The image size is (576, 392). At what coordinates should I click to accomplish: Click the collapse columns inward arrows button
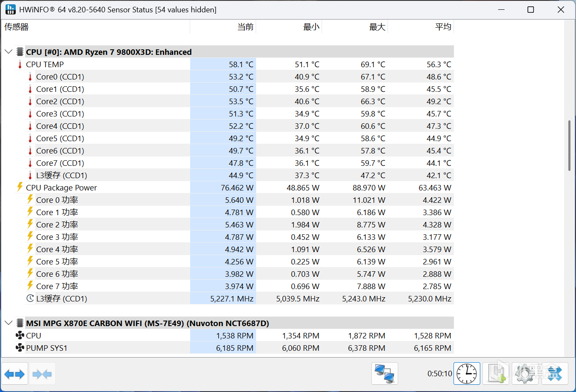(42, 374)
